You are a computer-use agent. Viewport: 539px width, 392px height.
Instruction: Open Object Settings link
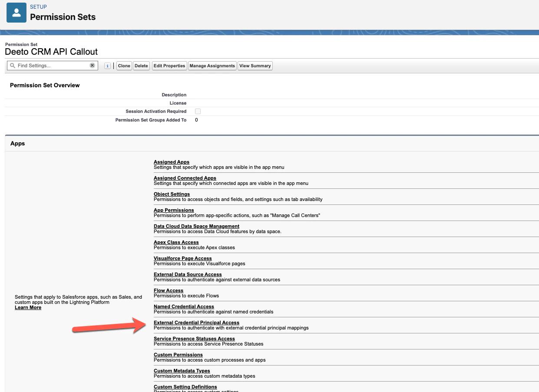pyautogui.click(x=172, y=194)
